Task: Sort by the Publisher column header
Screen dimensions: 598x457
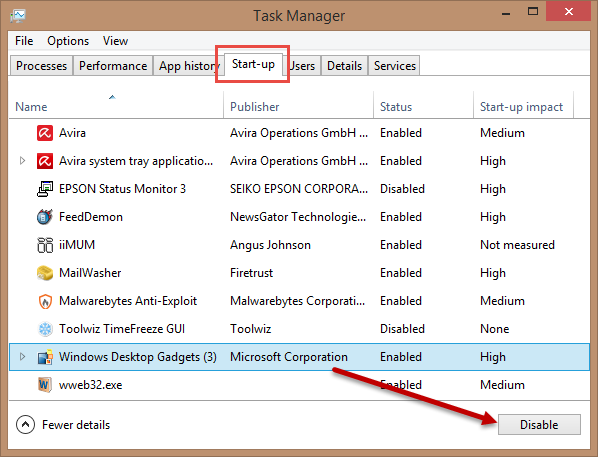Action: 298,105
